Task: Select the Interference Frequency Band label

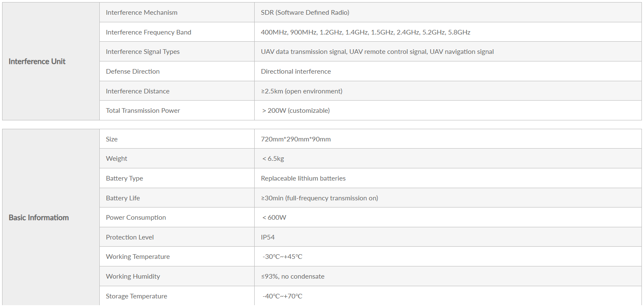Action: [x=149, y=32]
